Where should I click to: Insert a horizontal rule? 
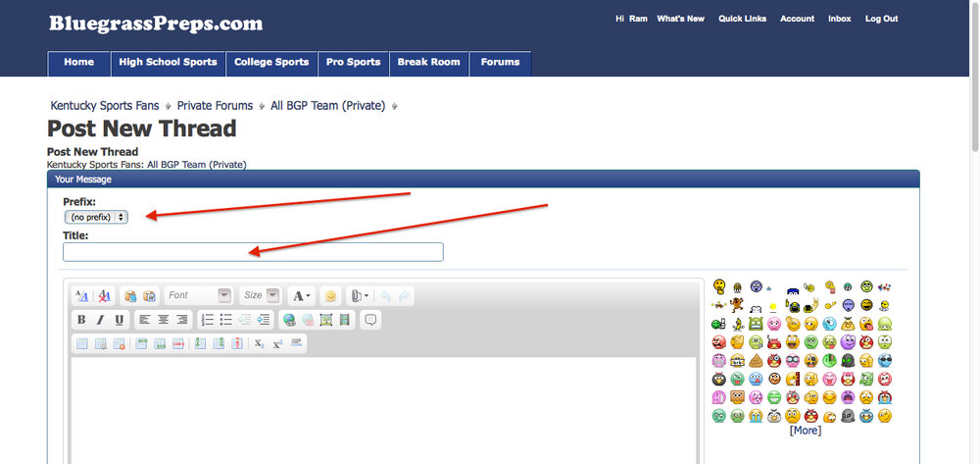pos(296,343)
